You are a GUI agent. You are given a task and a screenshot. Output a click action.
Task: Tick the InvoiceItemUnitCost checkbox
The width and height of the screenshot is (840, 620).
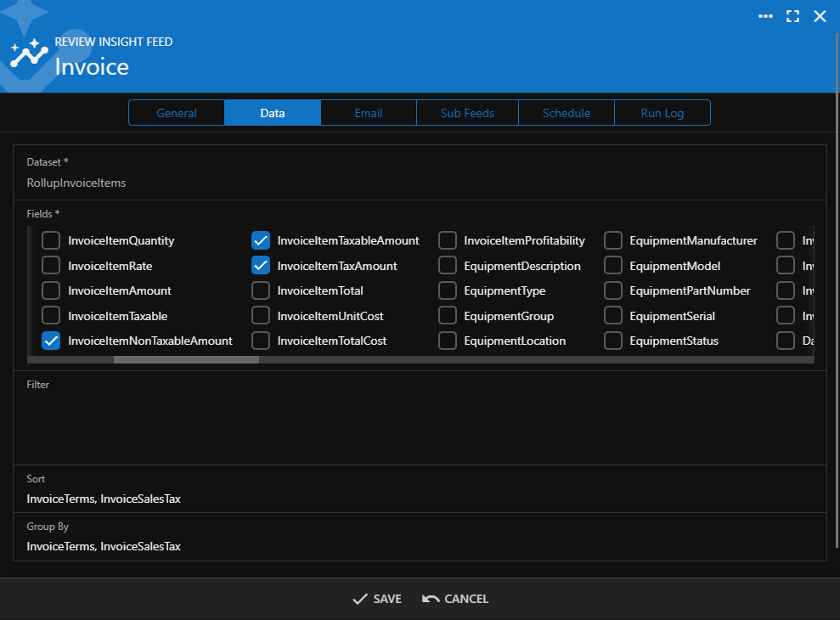pyautogui.click(x=261, y=316)
